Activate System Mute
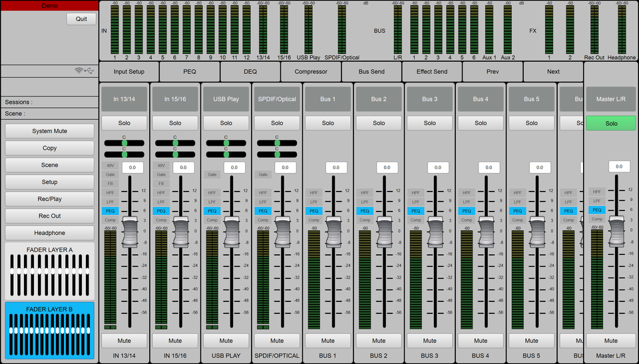Screen dimensions: 639x364 [x=50, y=131]
